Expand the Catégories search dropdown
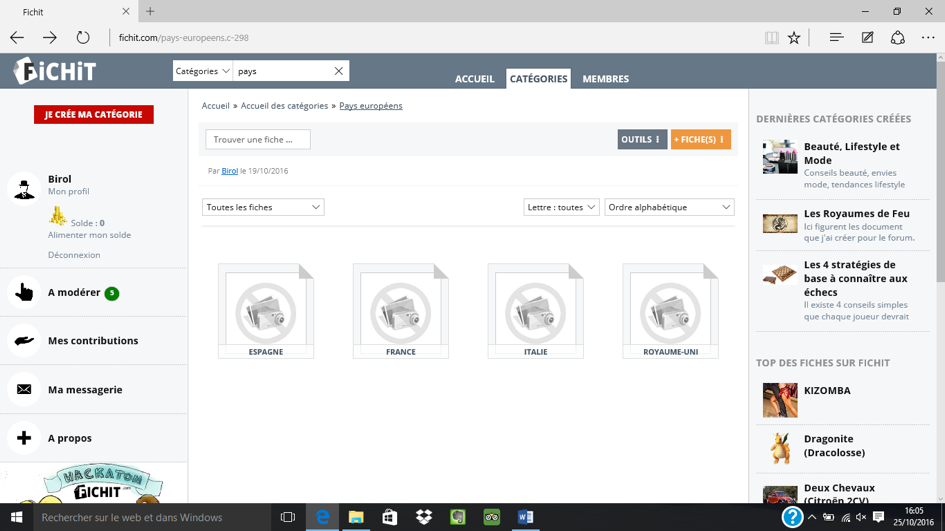 [x=203, y=71]
